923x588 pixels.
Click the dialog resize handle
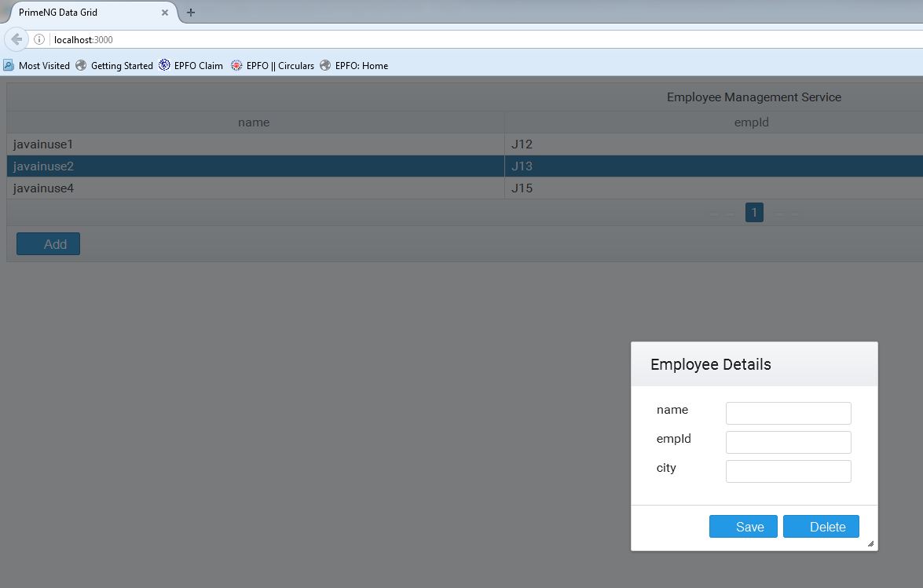[870, 544]
